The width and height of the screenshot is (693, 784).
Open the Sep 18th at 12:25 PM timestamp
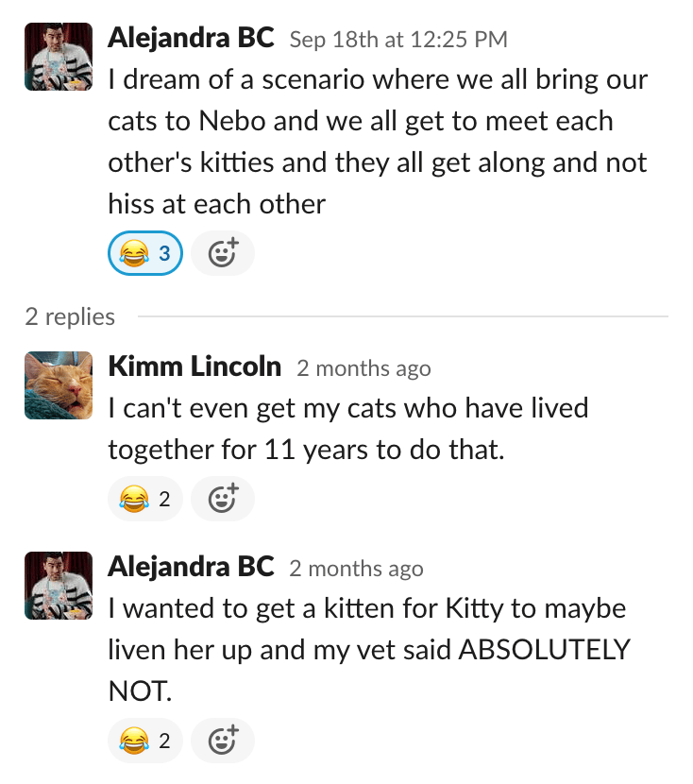tap(398, 40)
